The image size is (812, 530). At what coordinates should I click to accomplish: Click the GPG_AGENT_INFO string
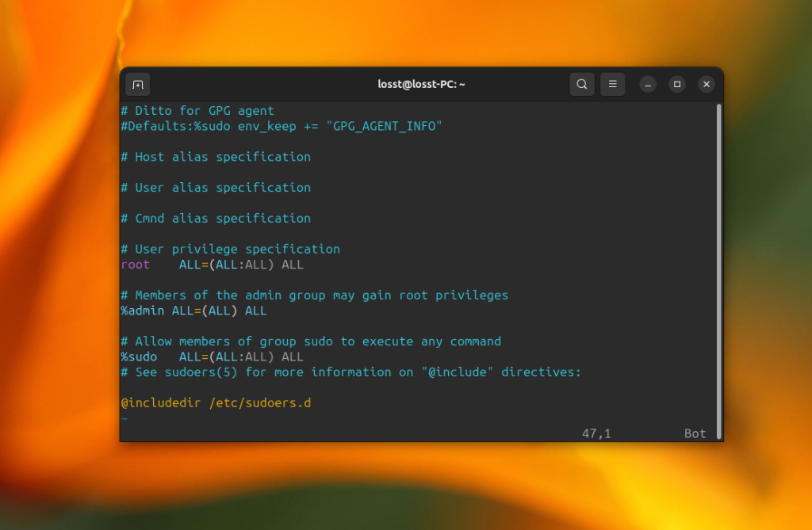[x=384, y=126]
